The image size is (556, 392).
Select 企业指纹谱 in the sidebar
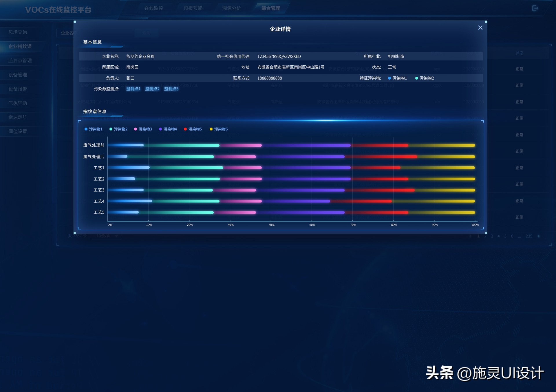point(20,46)
